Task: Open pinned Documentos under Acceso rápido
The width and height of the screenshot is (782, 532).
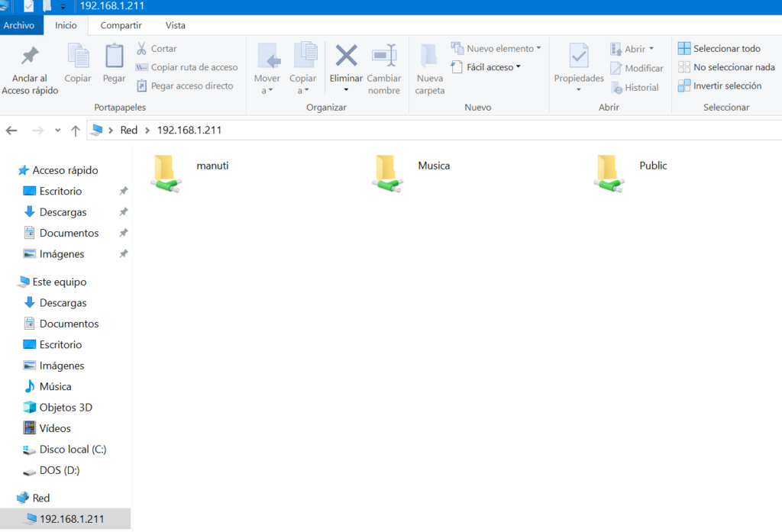Action: coord(61,233)
